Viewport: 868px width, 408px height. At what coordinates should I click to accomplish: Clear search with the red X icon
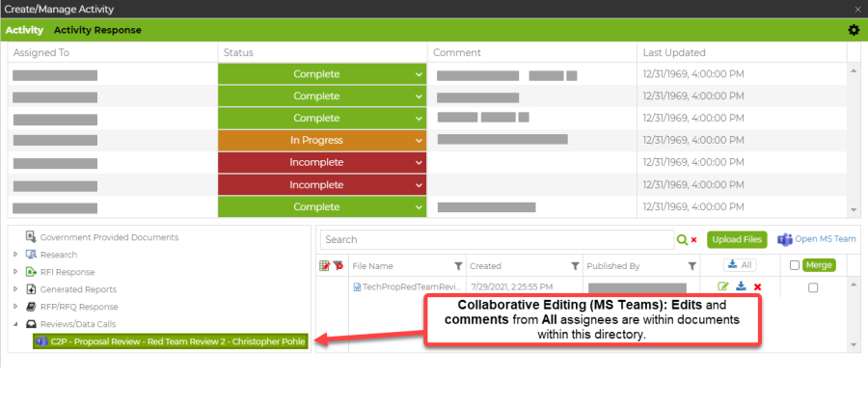tap(693, 240)
